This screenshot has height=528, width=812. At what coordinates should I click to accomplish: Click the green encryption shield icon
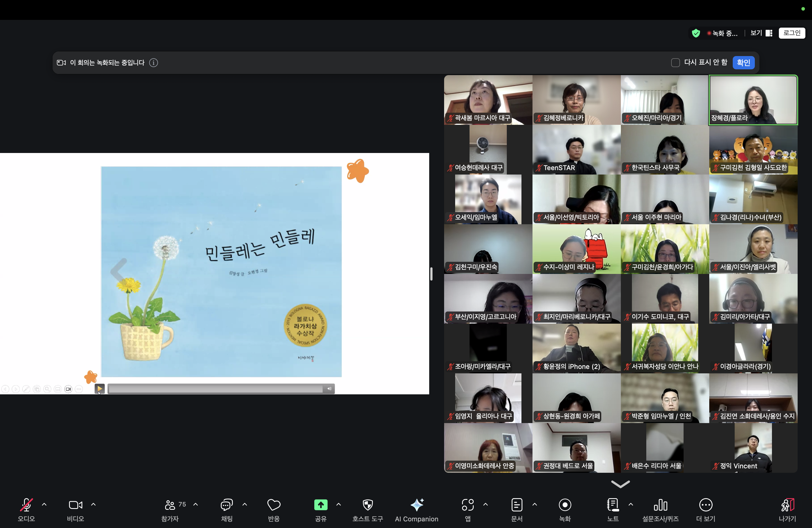[x=696, y=33]
